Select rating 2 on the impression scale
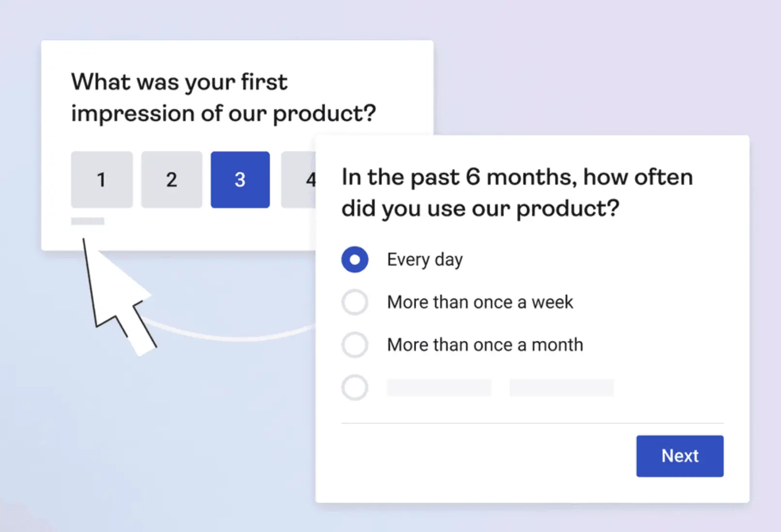 (x=171, y=179)
